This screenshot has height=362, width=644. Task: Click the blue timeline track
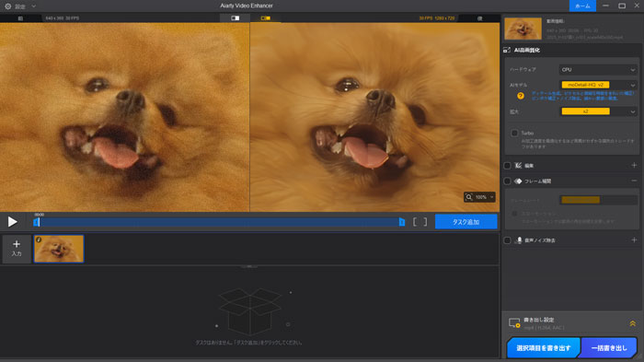(219, 222)
